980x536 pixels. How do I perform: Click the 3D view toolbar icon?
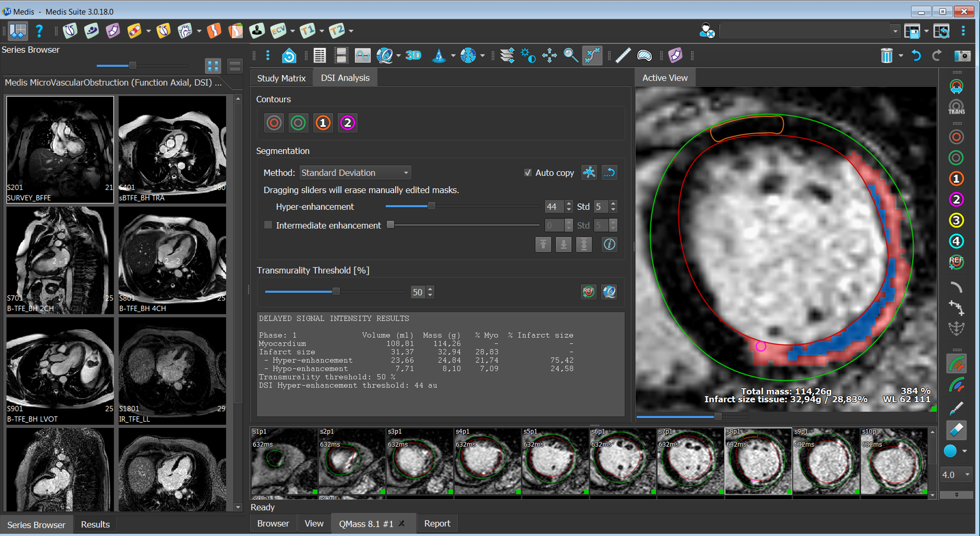click(413, 56)
